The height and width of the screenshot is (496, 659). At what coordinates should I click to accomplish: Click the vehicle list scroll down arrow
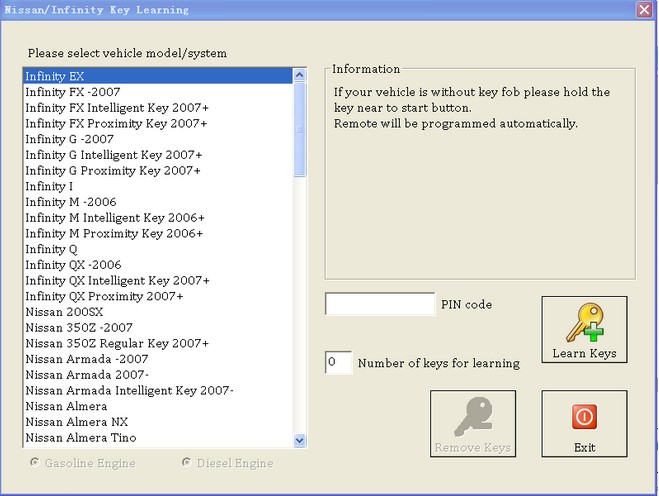click(x=300, y=441)
